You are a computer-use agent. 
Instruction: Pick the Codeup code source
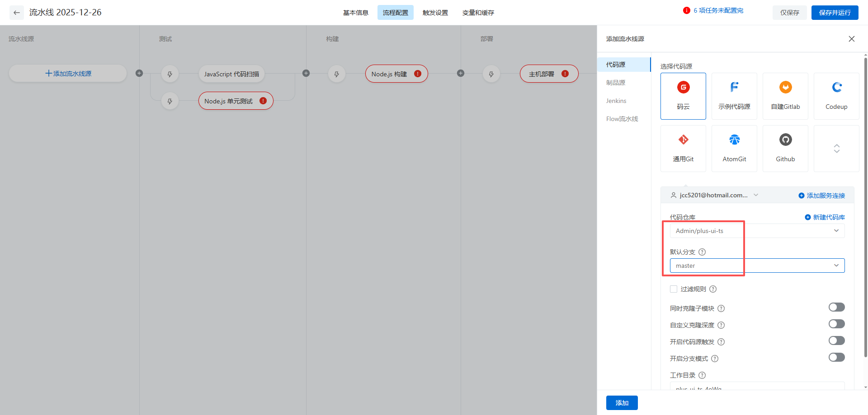point(836,96)
